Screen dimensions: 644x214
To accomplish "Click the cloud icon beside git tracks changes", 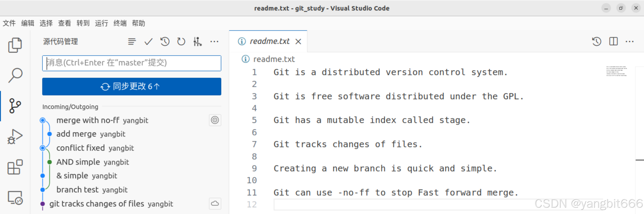I will [x=215, y=203].
